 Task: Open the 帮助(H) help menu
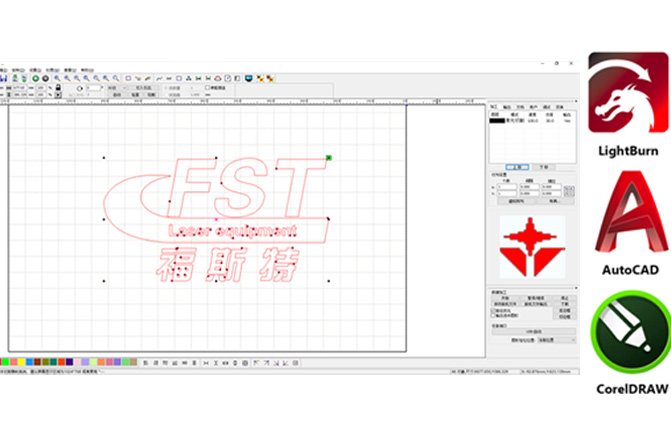87,70
